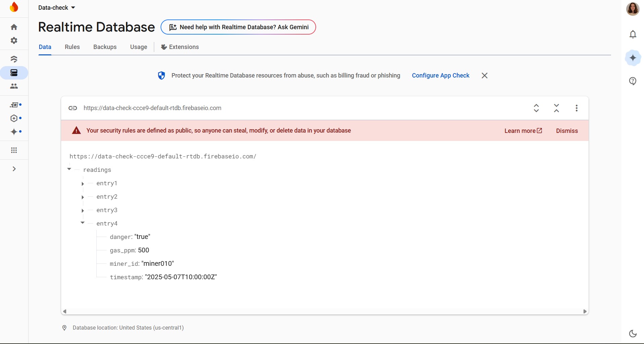Select the readings key
644x344 pixels.
click(x=97, y=170)
